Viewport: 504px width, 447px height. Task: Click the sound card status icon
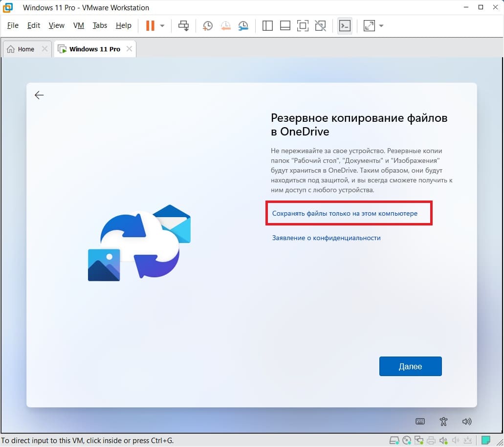443,440
